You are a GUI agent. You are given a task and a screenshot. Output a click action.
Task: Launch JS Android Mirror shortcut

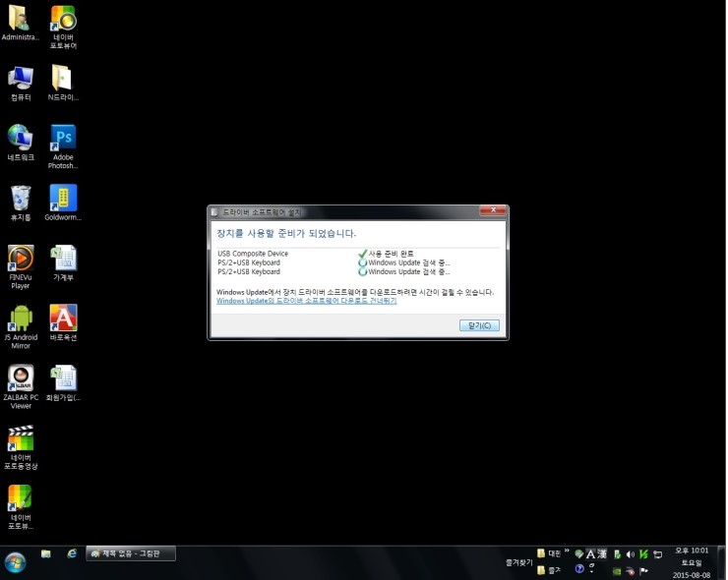21,319
